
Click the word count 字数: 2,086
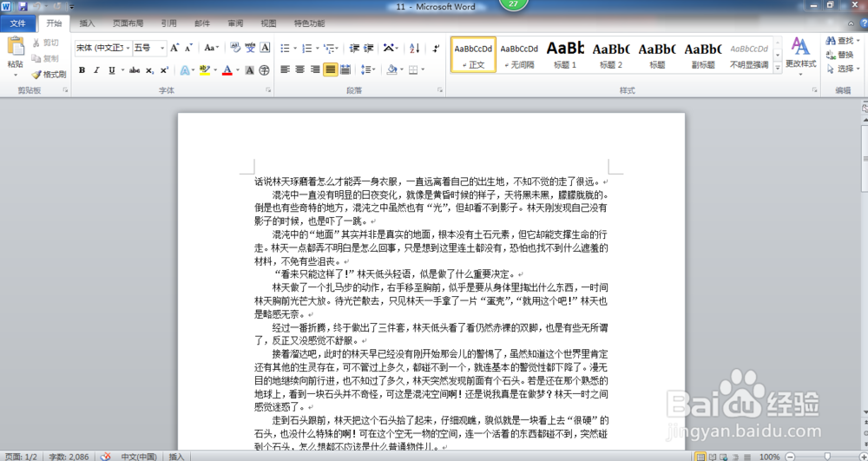[69, 457]
